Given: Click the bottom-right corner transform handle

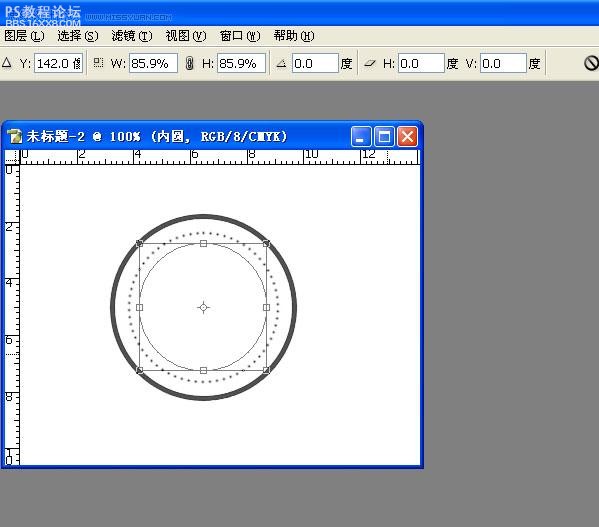Looking at the screenshot, I should (267, 370).
